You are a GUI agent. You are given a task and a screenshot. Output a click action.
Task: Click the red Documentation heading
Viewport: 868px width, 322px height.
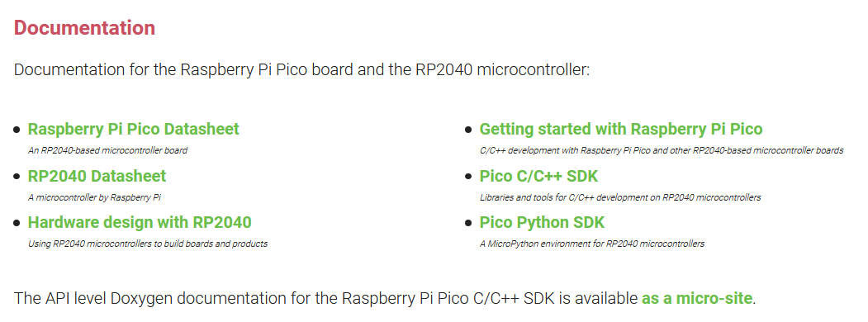pos(85,28)
